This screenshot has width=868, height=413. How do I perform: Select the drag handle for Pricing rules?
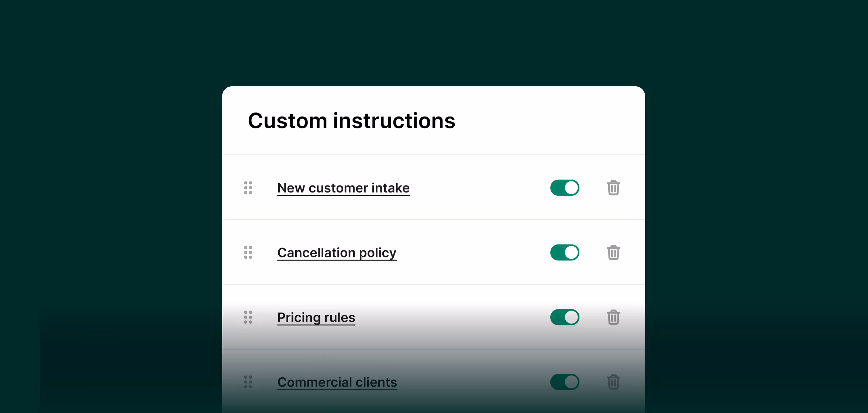(248, 317)
